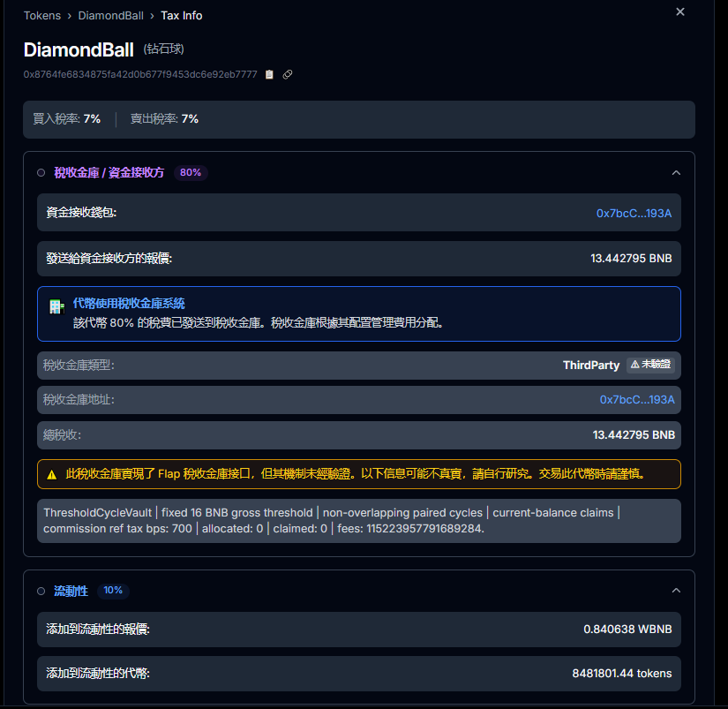The height and width of the screenshot is (709, 728).
Task: Go to Tokens breadcrumb
Action: coord(42,15)
